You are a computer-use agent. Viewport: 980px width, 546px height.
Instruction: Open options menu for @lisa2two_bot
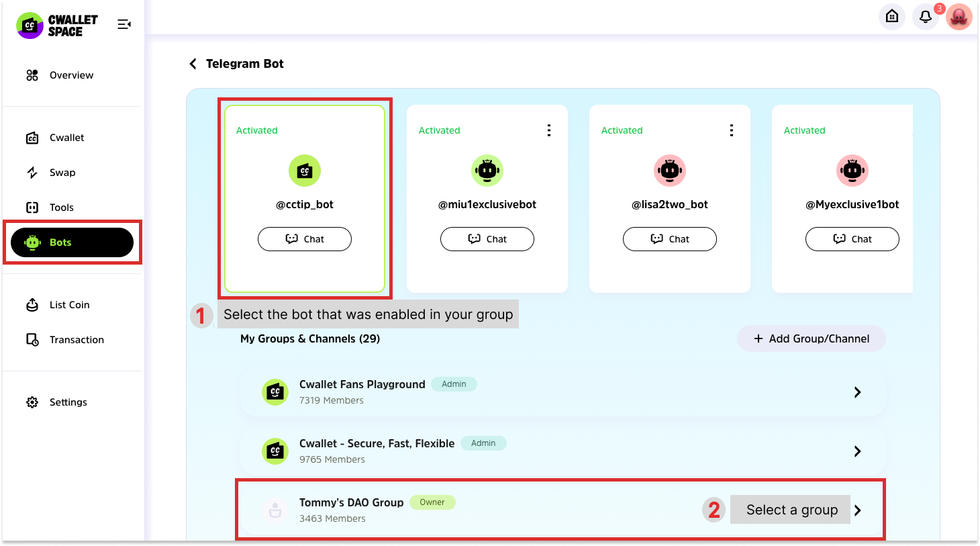tap(731, 130)
